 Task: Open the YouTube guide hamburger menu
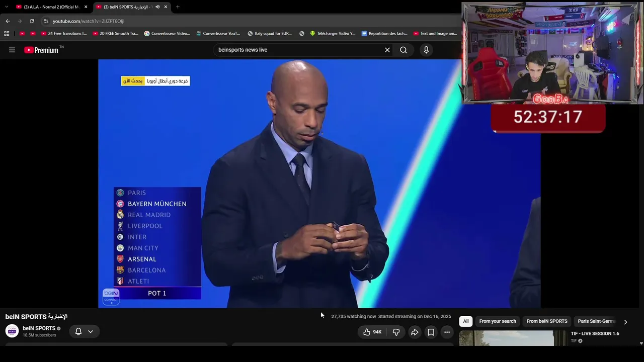(12, 50)
